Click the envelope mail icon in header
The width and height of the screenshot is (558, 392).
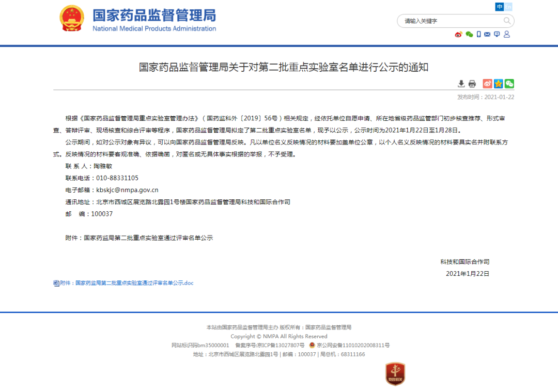coord(487,35)
